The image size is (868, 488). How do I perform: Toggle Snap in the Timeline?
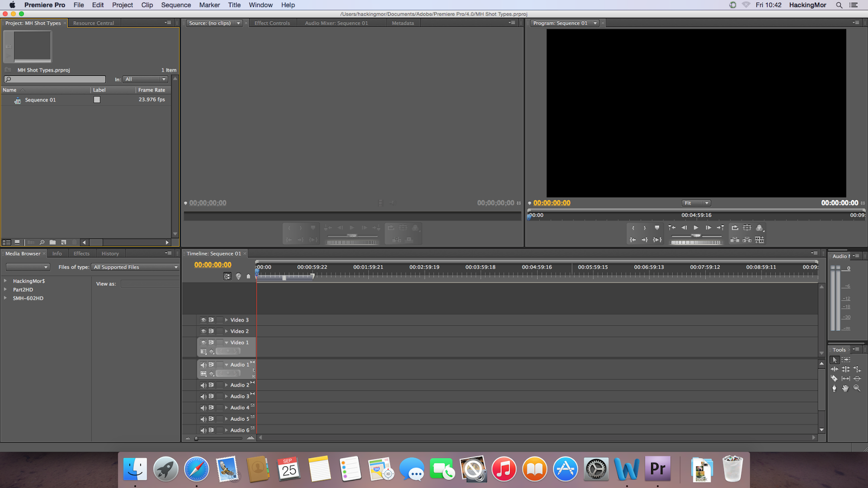pos(227,276)
